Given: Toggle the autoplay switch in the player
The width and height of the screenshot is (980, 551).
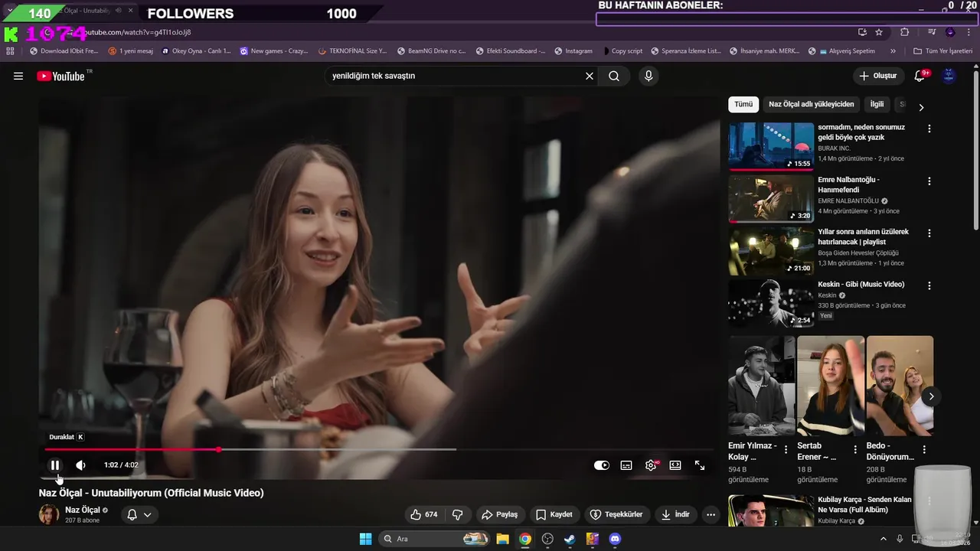Looking at the screenshot, I should coord(602,465).
